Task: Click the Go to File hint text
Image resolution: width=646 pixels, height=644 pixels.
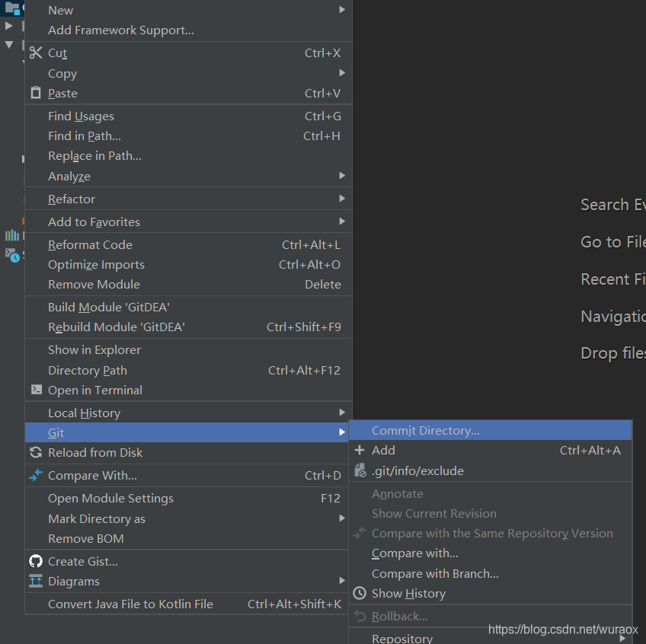Action: click(x=613, y=242)
